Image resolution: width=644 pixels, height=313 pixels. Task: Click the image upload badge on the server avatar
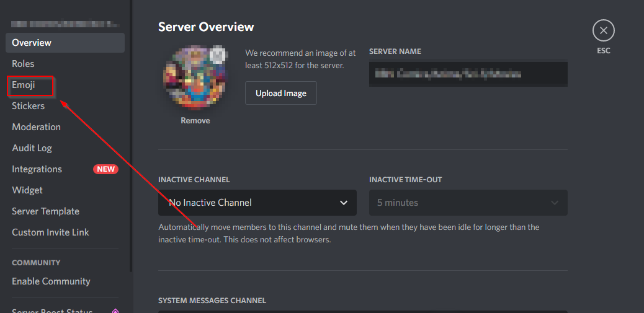click(219, 54)
